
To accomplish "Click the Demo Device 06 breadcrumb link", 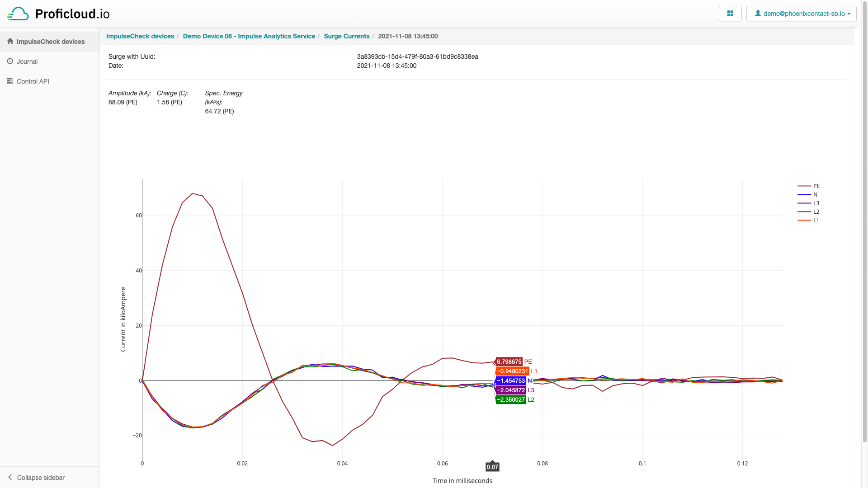I will [249, 36].
